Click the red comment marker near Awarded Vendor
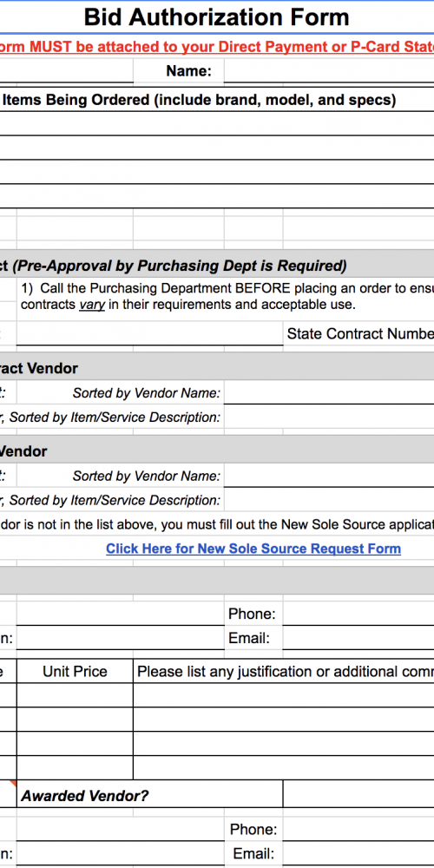This screenshot has width=434, height=868. tap(13, 784)
